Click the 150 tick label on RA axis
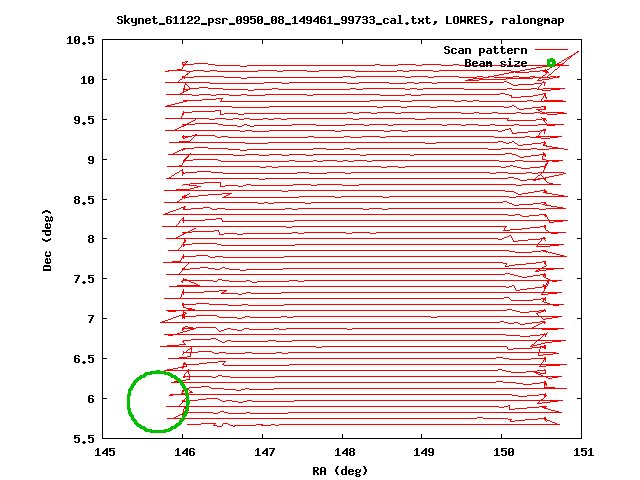The height and width of the screenshot is (480, 640). [x=503, y=453]
